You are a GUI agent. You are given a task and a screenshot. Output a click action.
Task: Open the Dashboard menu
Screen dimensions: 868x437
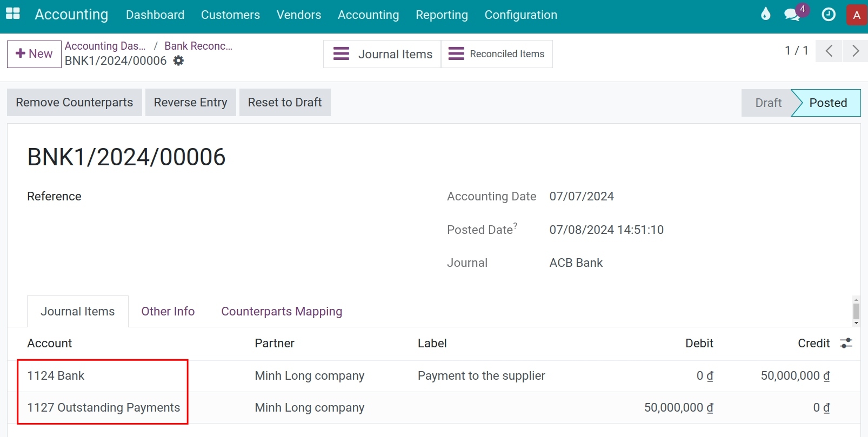click(155, 15)
